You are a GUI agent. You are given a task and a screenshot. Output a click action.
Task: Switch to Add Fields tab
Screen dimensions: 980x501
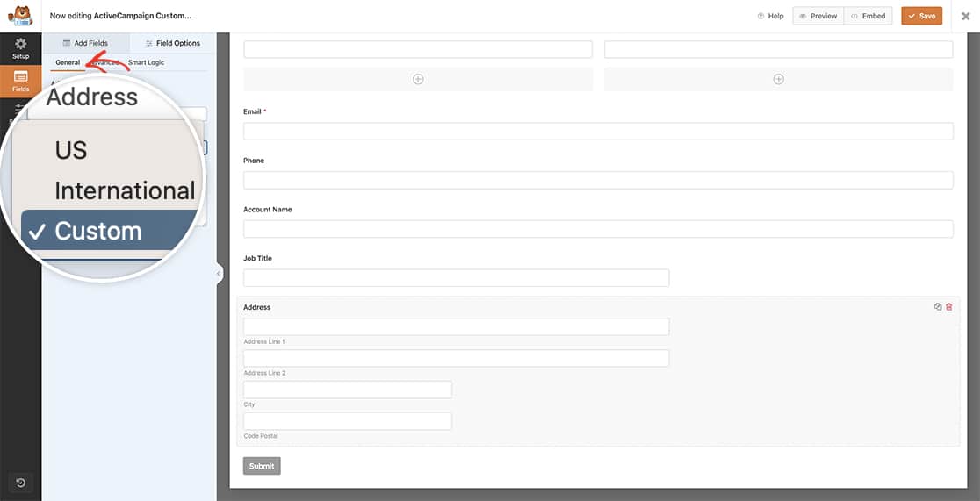86,43
